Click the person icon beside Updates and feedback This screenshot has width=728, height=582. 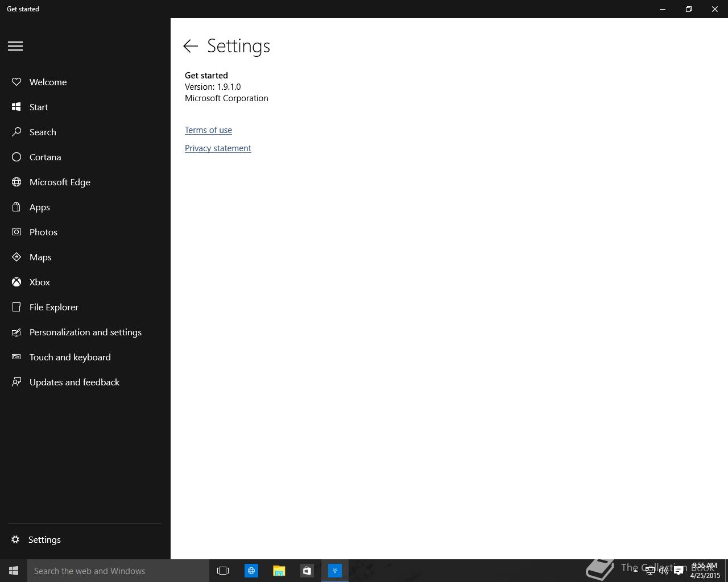pyautogui.click(x=16, y=382)
